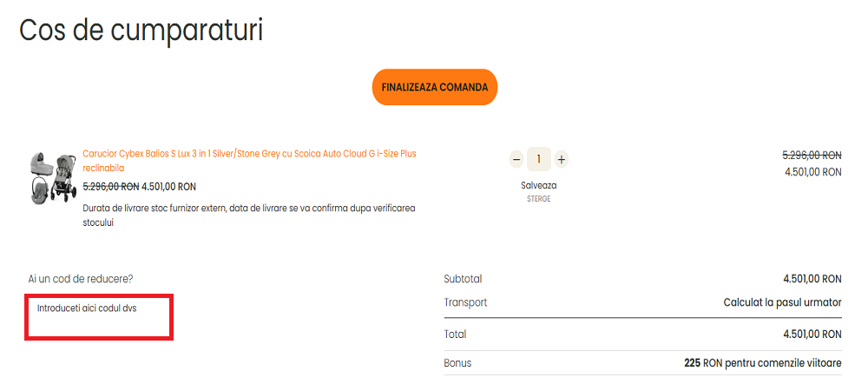
Task: Remove the item using STERGE
Action: [x=538, y=199]
